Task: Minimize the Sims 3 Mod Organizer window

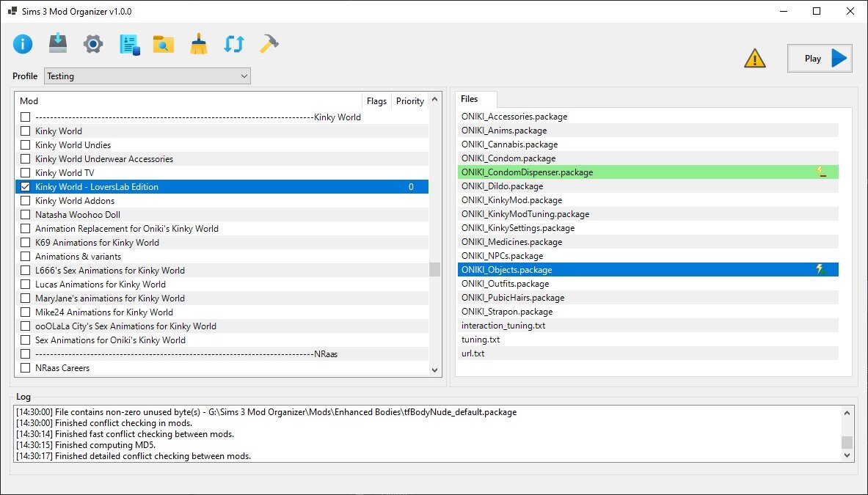Action: (784, 11)
